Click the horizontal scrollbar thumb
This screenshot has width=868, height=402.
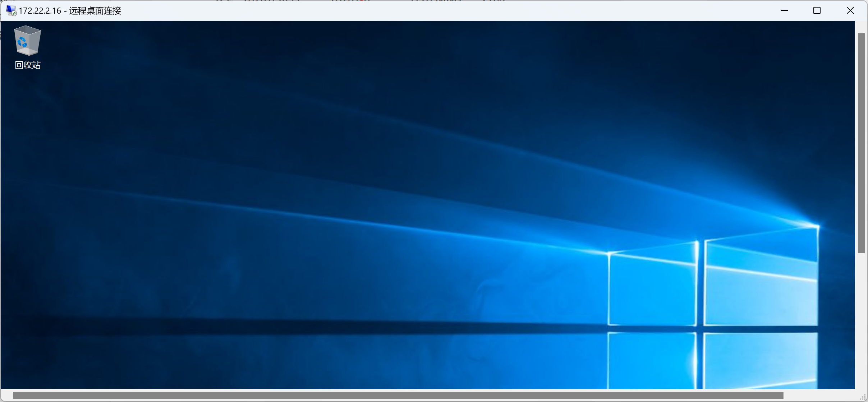[398, 396]
